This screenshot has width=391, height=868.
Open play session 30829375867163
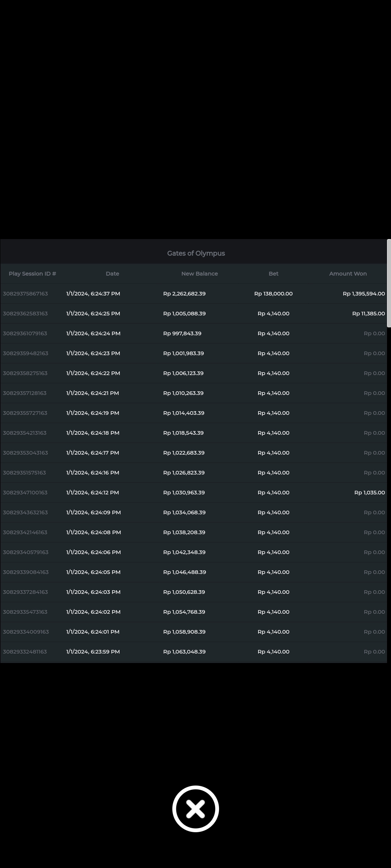(x=25, y=294)
